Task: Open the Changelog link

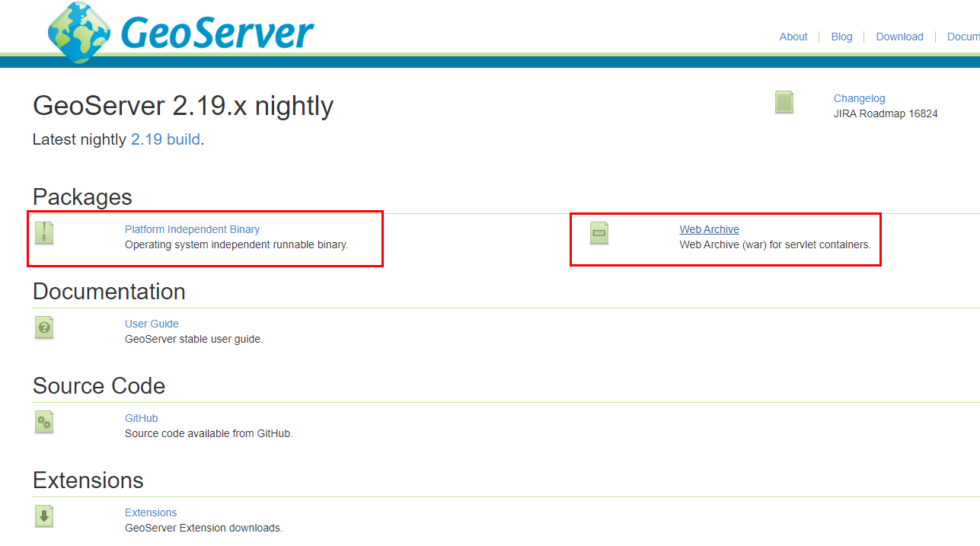Action: [859, 98]
